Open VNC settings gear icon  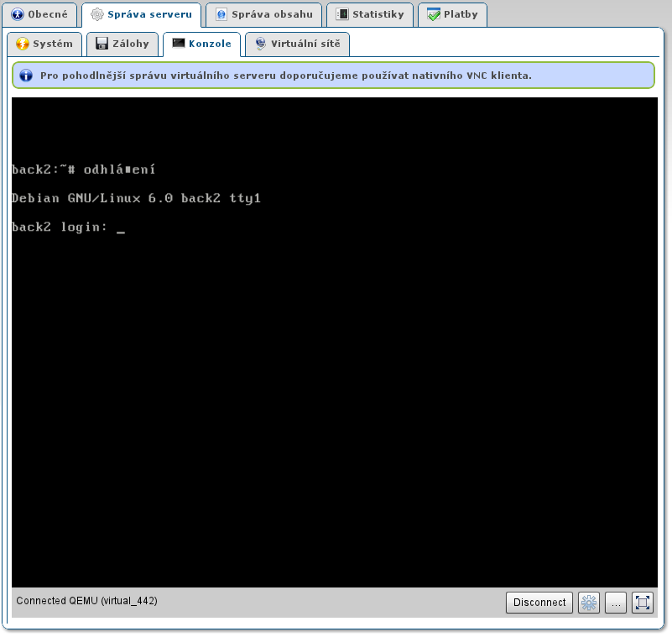[x=589, y=603]
